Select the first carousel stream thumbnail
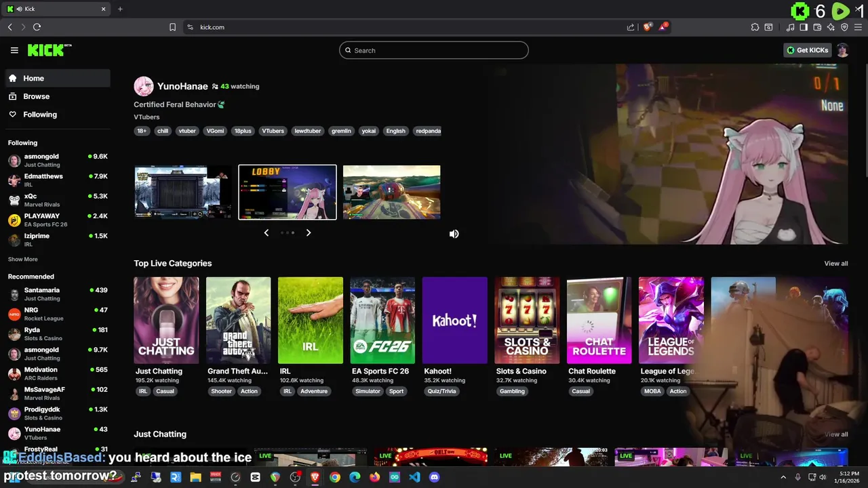 point(183,192)
